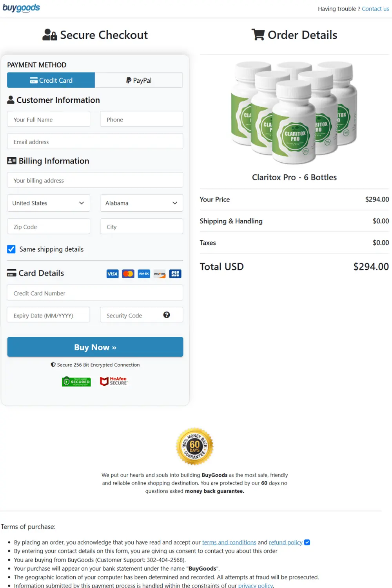Click the Trust Guard Secured badge
This screenshot has width=392, height=588.
76,381
